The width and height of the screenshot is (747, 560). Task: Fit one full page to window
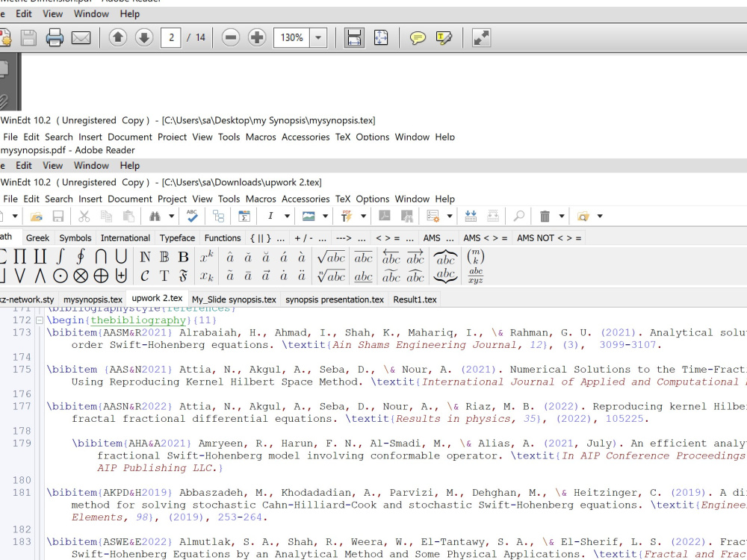tap(381, 37)
